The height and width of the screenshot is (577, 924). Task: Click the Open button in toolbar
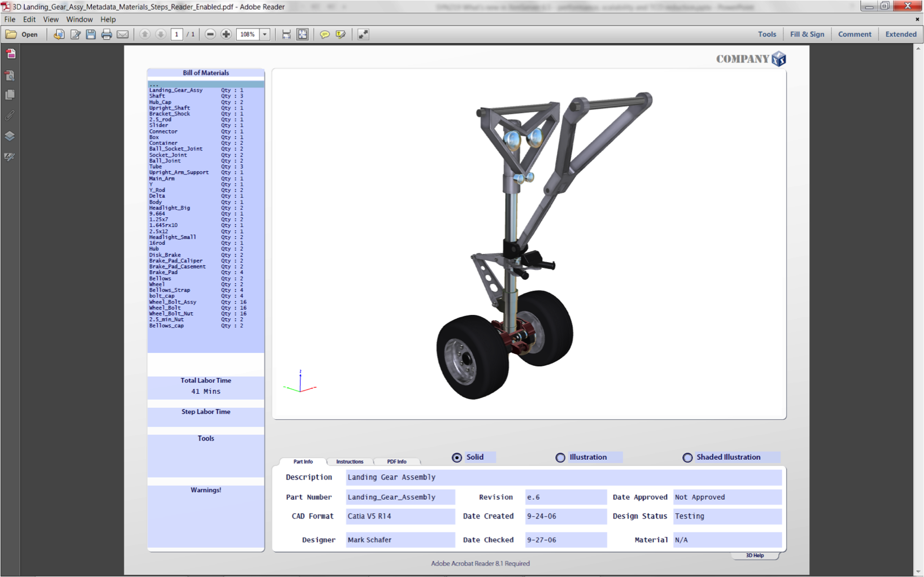(22, 34)
